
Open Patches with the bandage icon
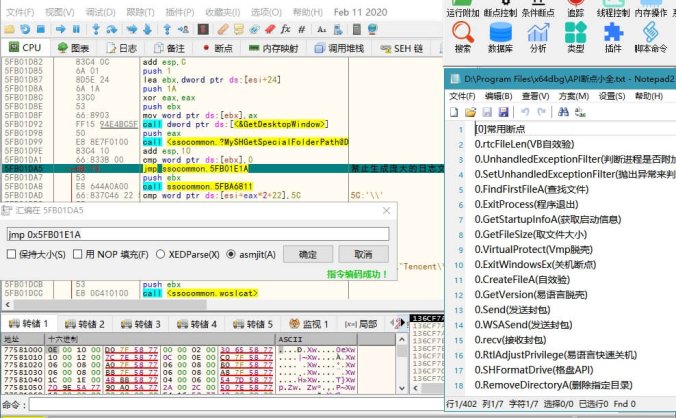click(222, 29)
